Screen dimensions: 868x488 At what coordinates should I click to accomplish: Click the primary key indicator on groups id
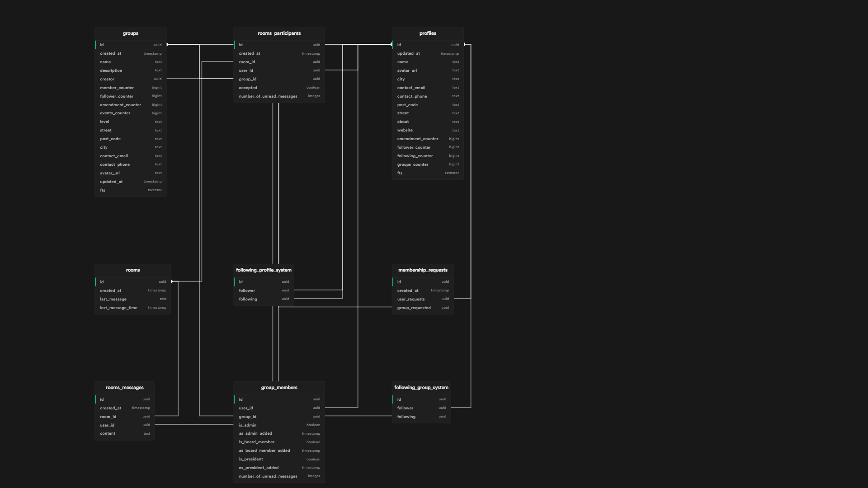click(x=96, y=45)
